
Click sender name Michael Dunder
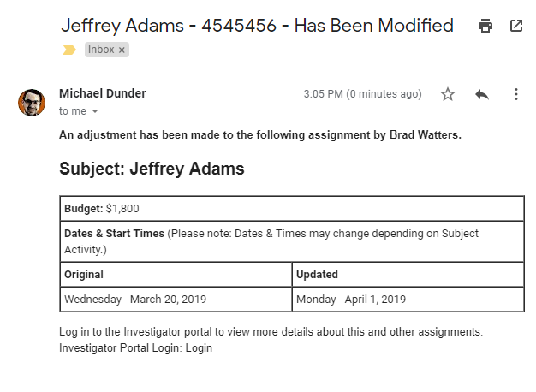103,93
